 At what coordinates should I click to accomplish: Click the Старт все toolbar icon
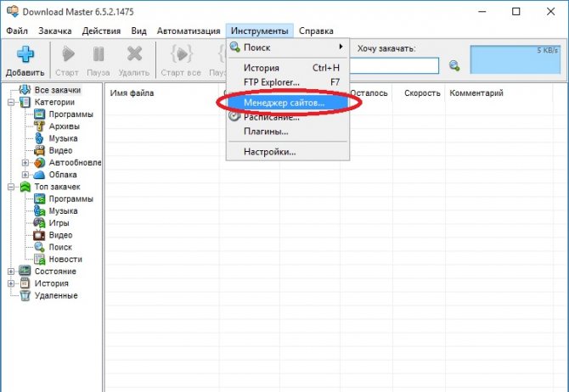pos(181,54)
